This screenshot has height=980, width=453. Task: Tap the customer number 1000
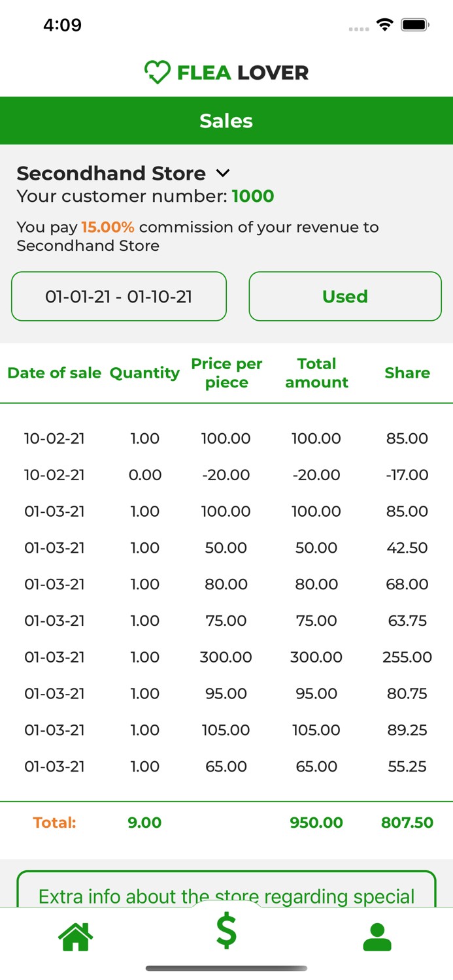click(x=253, y=196)
